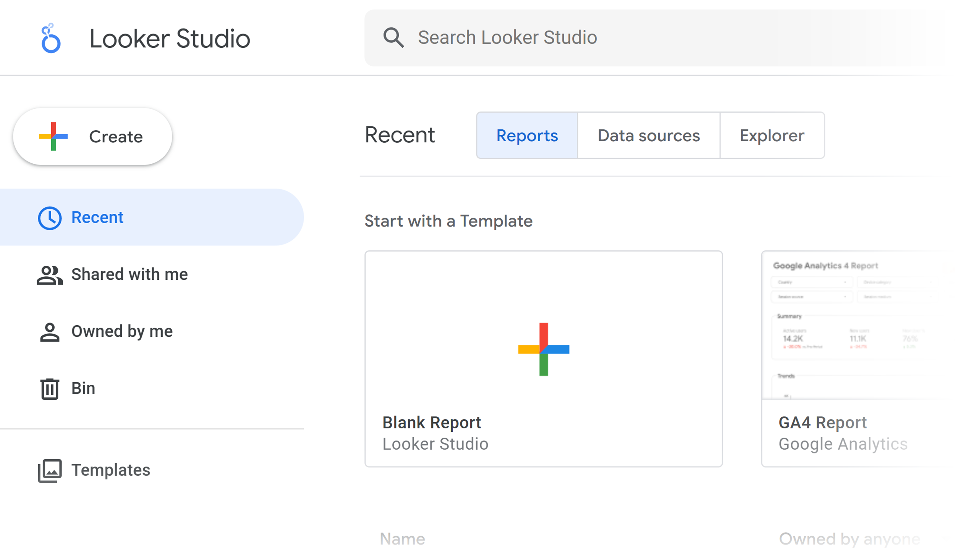This screenshot has height=560, width=955.
Task: Open Templates in the sidebar
Action: pos(152,470)
